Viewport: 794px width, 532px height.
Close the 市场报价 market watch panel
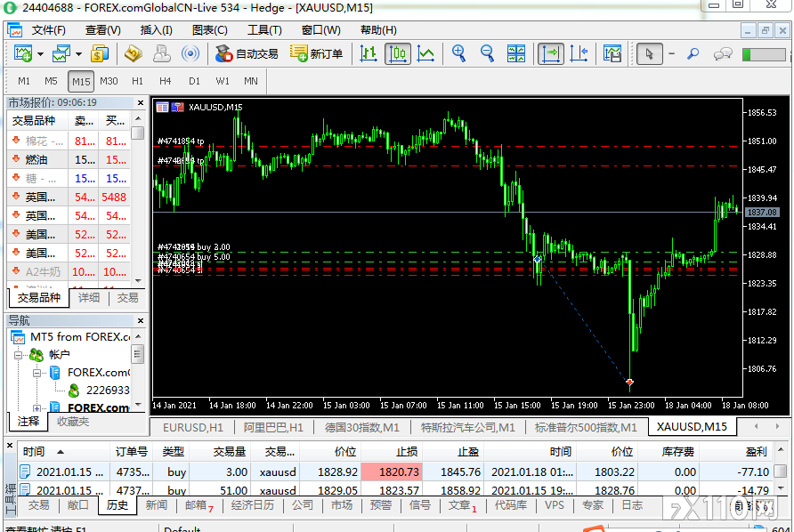click(x=141, y=103)
